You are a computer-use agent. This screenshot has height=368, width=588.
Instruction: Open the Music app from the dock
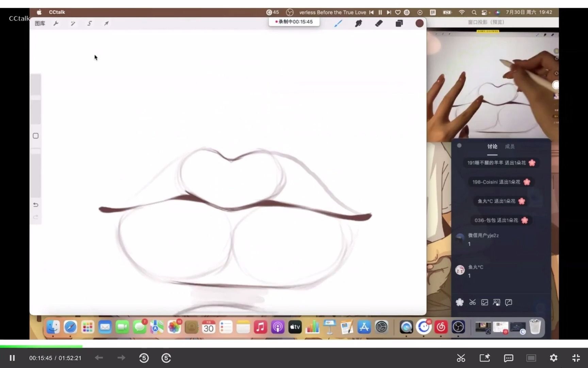260,327
